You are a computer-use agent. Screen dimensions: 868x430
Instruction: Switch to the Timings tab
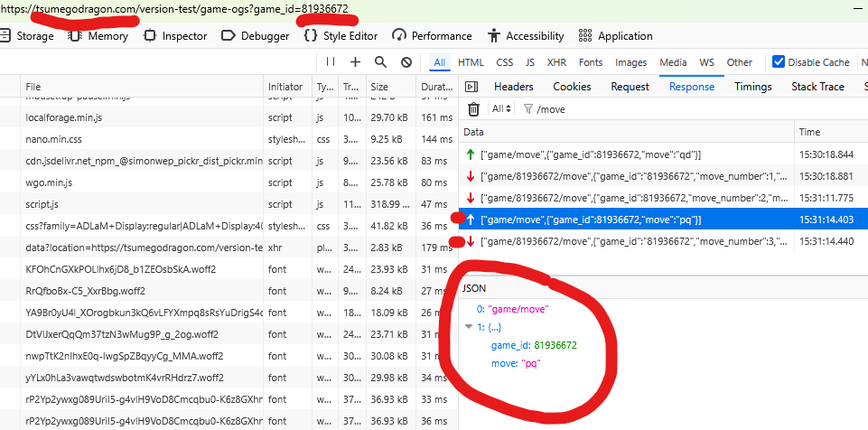pyautogui.click(x=752, y=87)
